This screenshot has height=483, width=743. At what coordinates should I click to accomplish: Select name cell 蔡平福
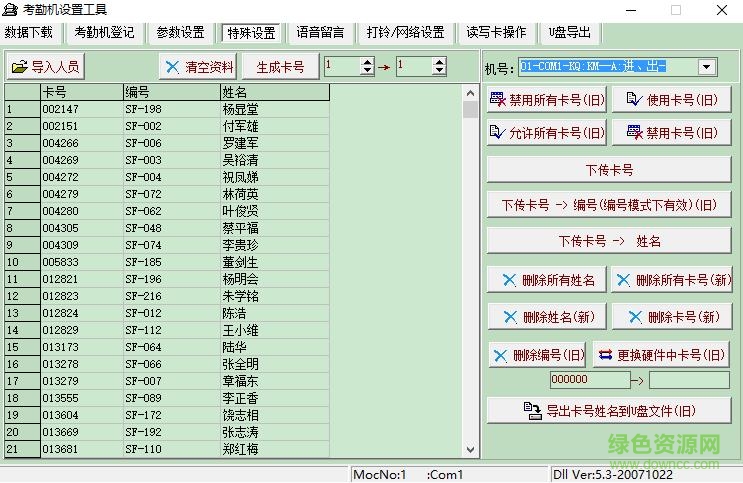pyautogui.click(x=275, y=228)
